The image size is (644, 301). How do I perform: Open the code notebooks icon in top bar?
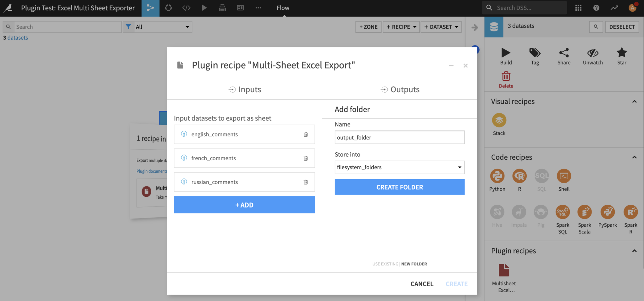coord(186,8)
